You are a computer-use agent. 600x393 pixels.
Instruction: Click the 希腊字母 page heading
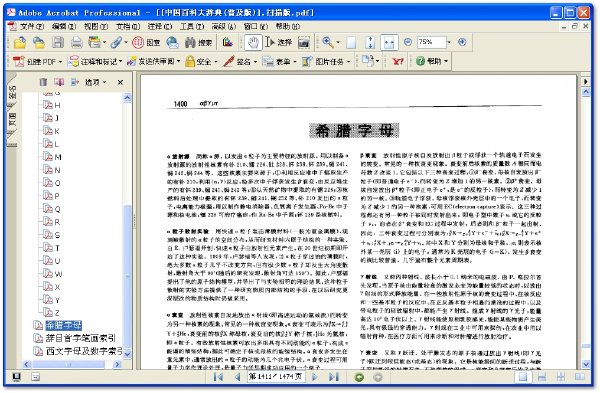[x=354, y=130]
